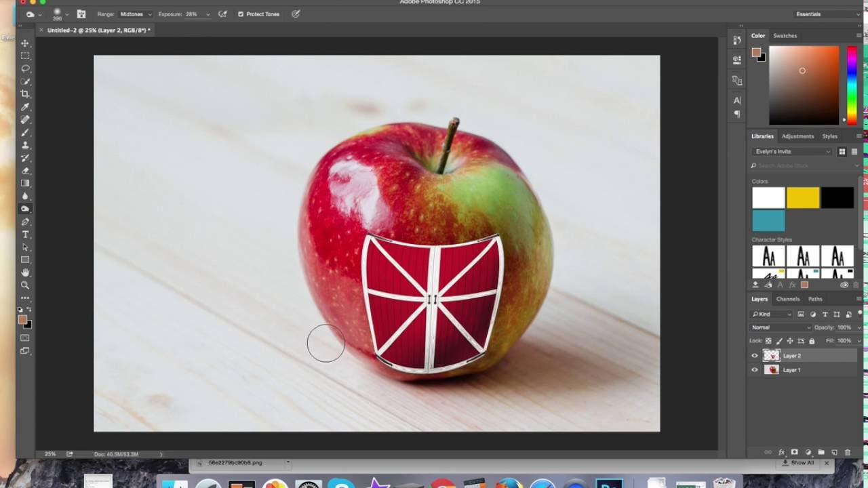Viewport: 868px width, 488px height.
Task: Toggle pixel layer filter icon
Action: tap(801, 314)
